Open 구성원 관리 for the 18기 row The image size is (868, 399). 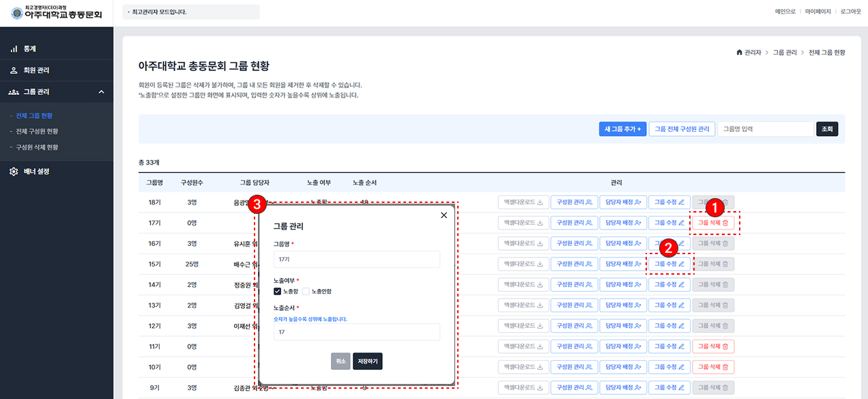574,202
